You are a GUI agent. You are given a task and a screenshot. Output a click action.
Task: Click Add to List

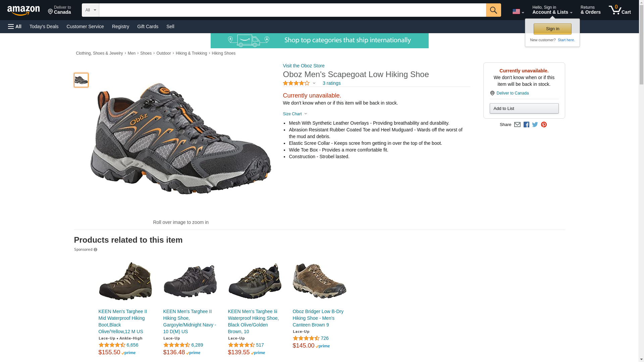click(524, 109)
